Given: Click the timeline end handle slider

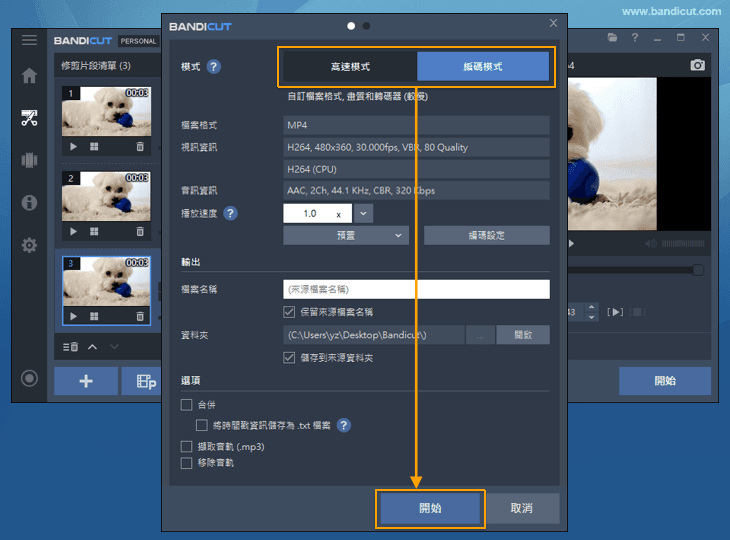Looking at the screenshot, I should 698,270.
